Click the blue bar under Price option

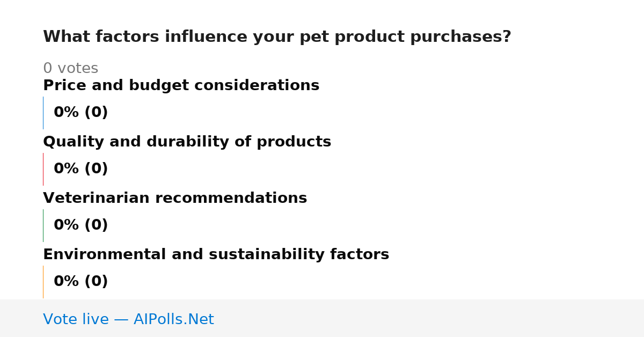[43, 113]
